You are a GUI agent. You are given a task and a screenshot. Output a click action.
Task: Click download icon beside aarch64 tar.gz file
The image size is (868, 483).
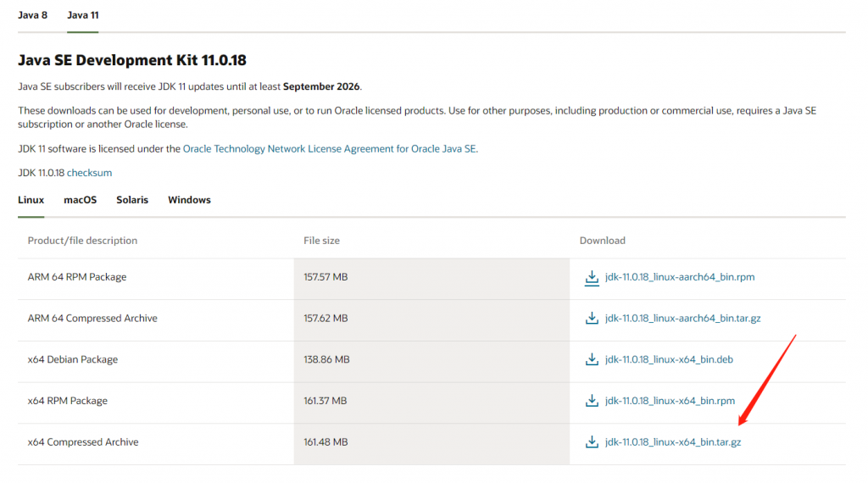[592, 319]
